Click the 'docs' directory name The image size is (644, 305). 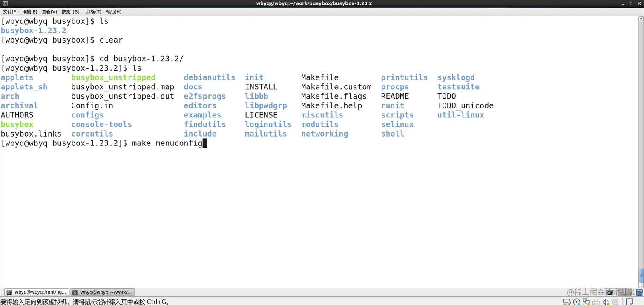point(193,87)
